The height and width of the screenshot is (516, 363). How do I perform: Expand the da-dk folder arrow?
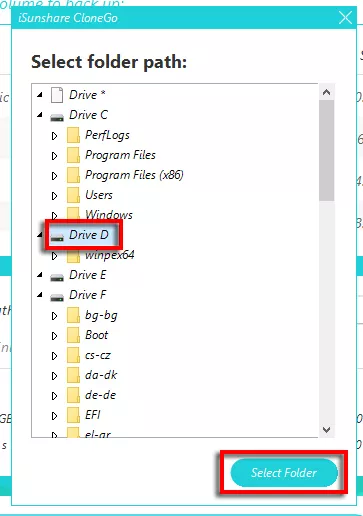coord(54,376)
